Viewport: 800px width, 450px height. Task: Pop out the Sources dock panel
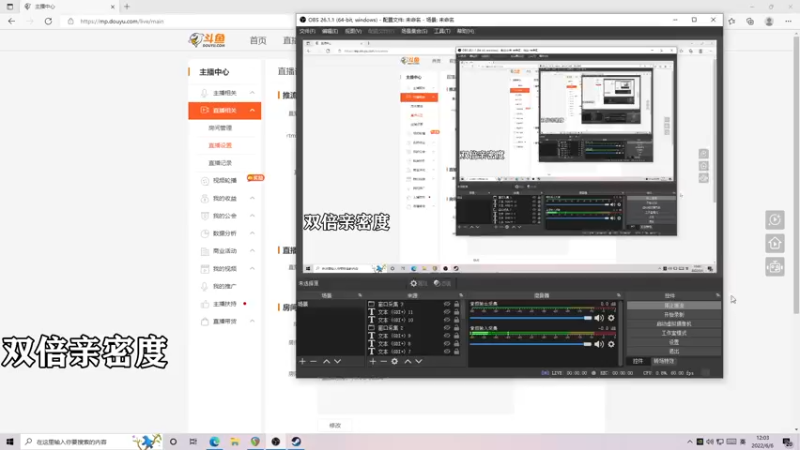click(x=461, y=295)
